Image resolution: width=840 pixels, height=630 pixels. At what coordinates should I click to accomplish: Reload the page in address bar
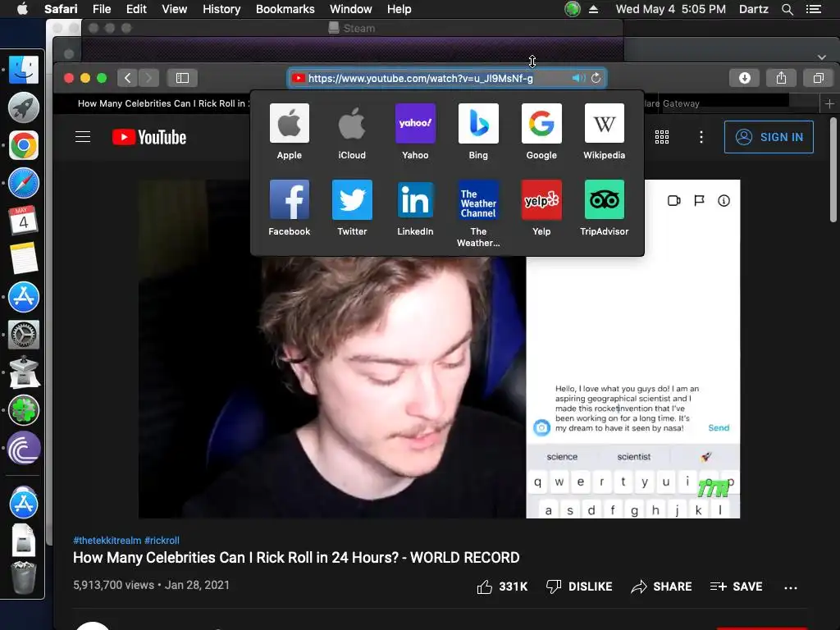click(596, 78)
